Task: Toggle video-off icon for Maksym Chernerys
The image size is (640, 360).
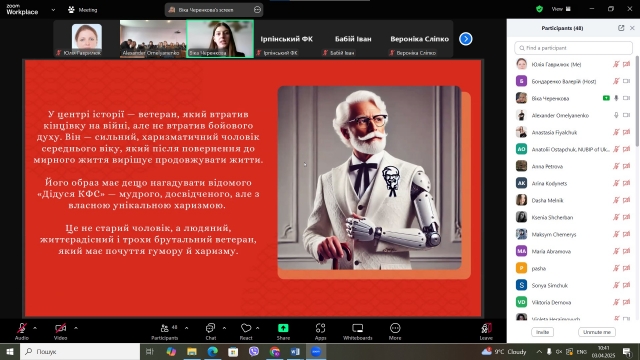Action: (627, 234)
